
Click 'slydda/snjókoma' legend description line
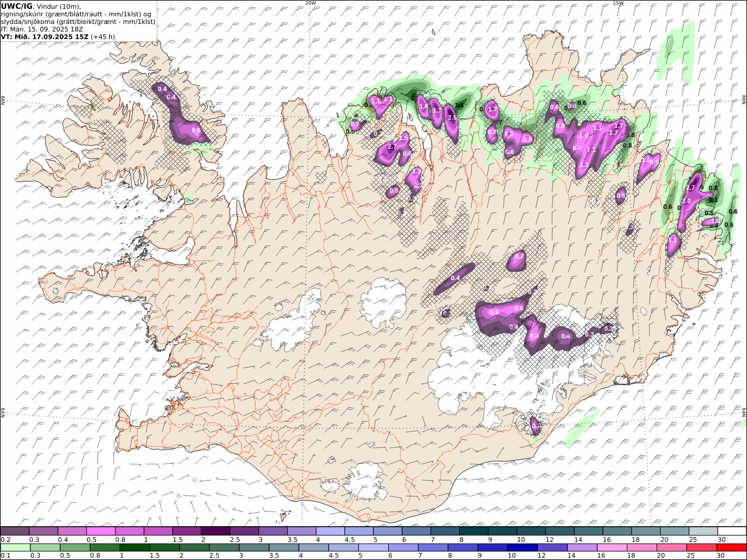coord(78,21)
